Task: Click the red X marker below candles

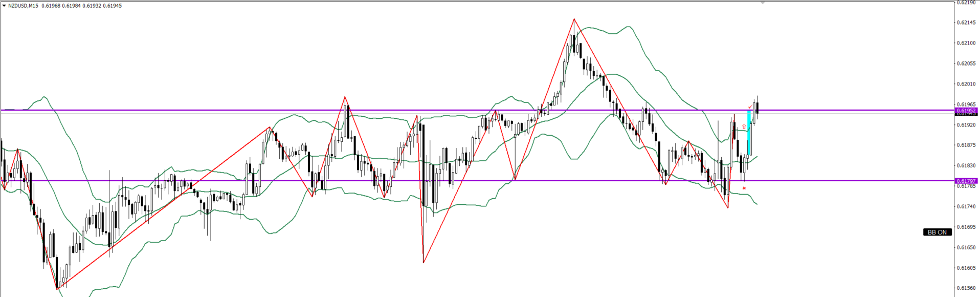Action: point(744,188)
